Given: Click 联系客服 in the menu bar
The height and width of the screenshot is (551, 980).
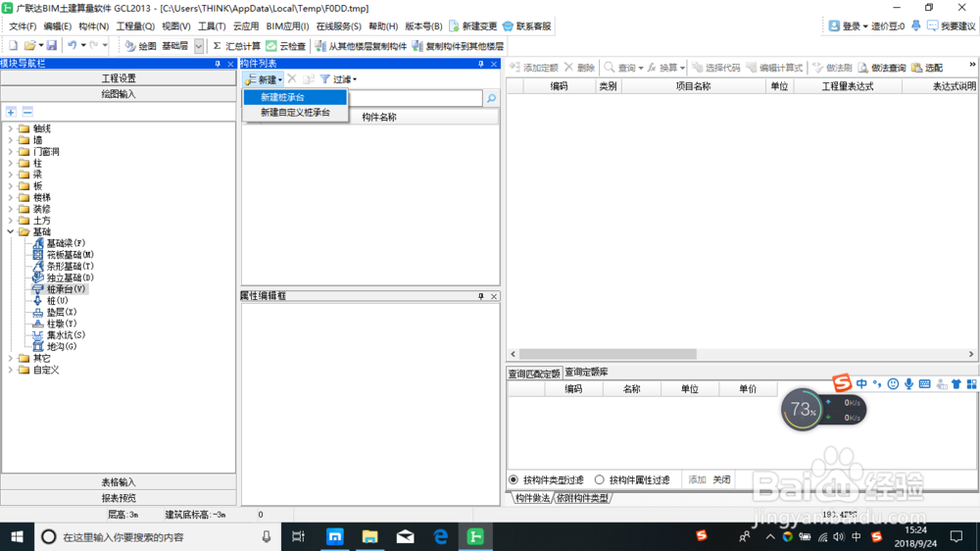Looking at the screenshot, I should (x=527, y=26).
